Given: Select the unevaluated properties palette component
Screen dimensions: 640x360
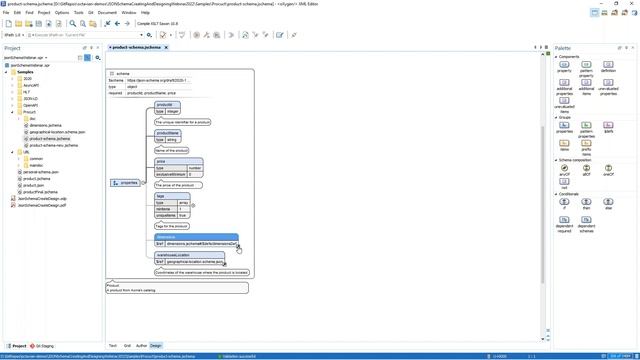Looking at the screenshot, I should click(608, 87).
